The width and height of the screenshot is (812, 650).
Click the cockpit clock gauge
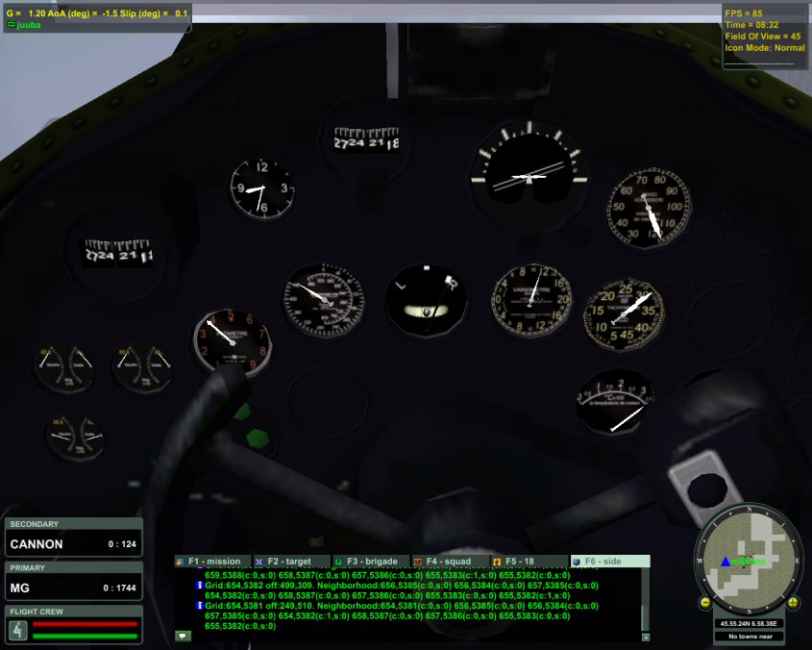click(262, 188)
